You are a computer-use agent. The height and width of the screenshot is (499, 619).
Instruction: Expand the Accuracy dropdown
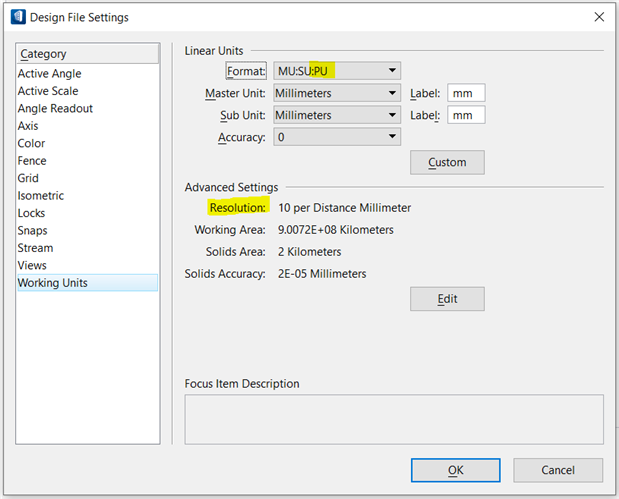click(x=337, y=137)
